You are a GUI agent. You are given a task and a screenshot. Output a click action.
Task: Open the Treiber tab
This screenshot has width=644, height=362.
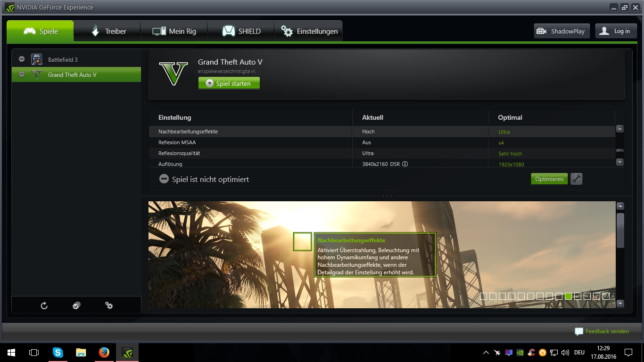(107, 31)
